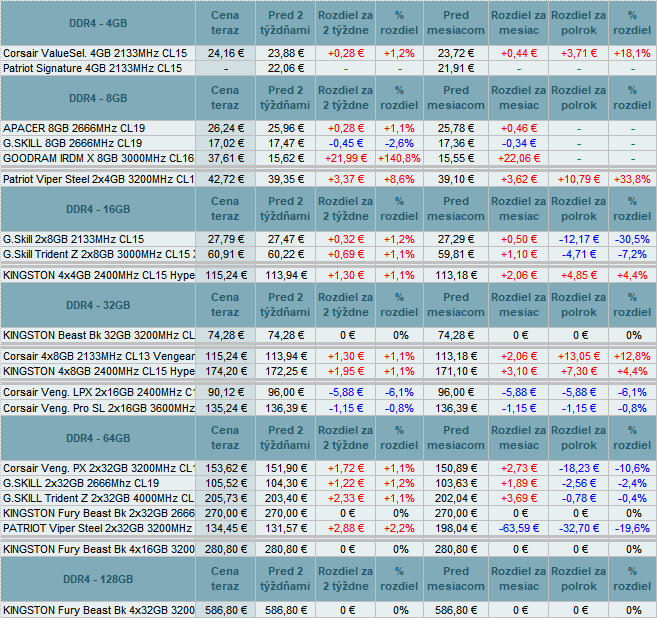Select the DDR4 - 64GB section header
The width and height of the screenshot is (657, 618).
98,438
